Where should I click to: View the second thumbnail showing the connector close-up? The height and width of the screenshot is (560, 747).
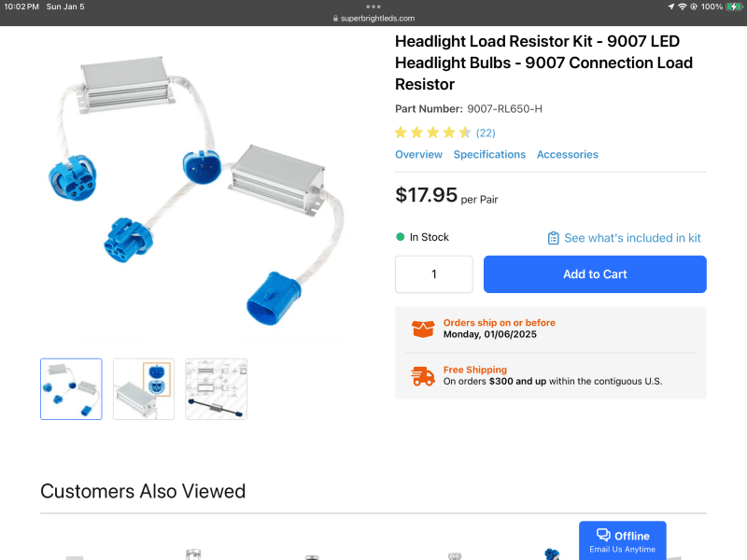[144, 389]
